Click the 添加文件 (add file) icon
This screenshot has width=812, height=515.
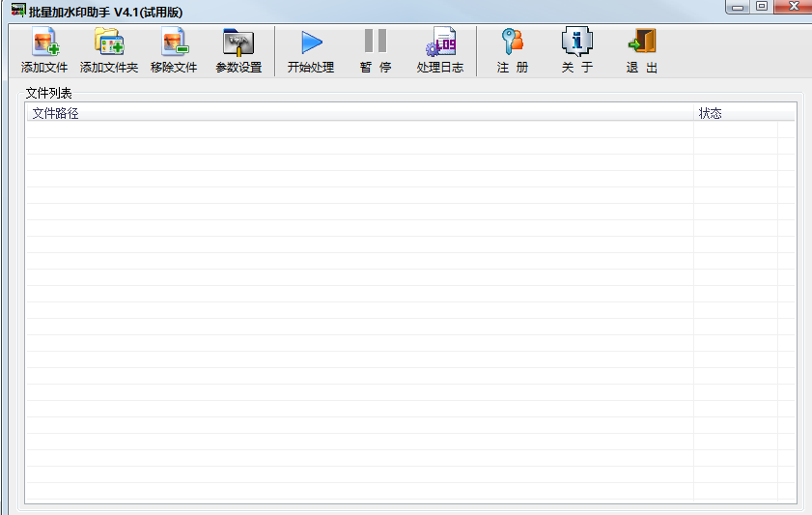44,43
